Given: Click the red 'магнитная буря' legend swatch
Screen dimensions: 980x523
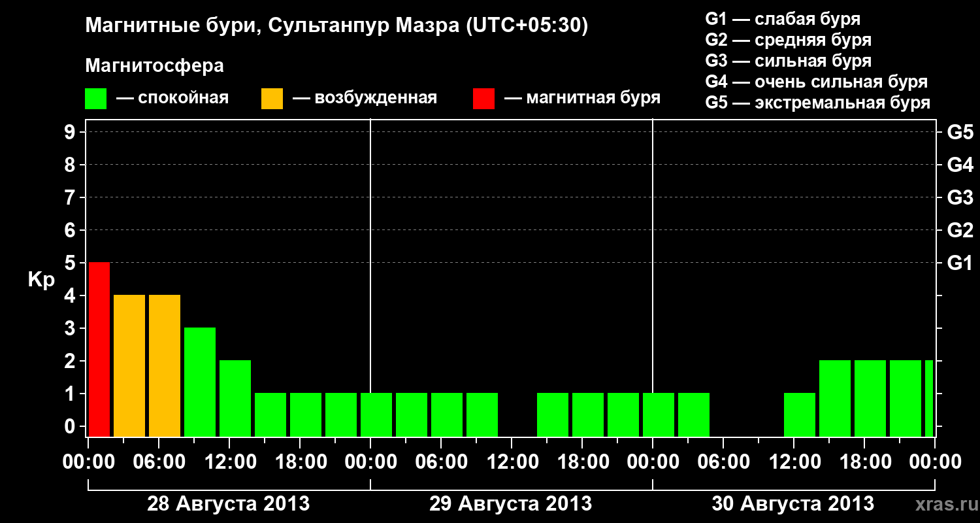Looking at the screenshot, I should point(483,99).
